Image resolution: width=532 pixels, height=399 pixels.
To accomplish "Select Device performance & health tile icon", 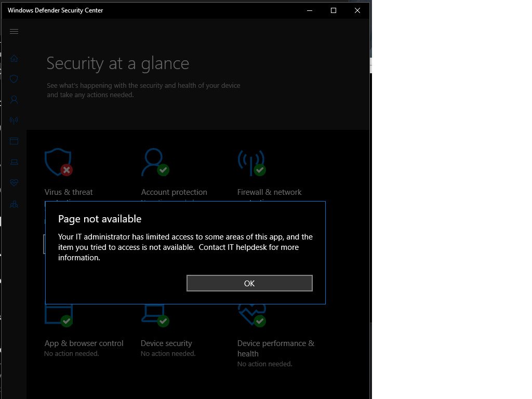I will (x=251, y=315).
